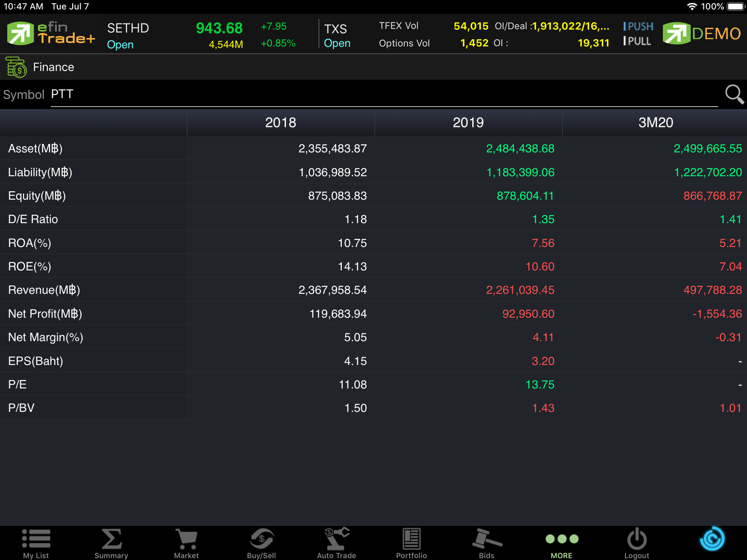Tap 2018 asset value 2,355,483.87
The image size is (747, 560).
click(x=332, y=148)
